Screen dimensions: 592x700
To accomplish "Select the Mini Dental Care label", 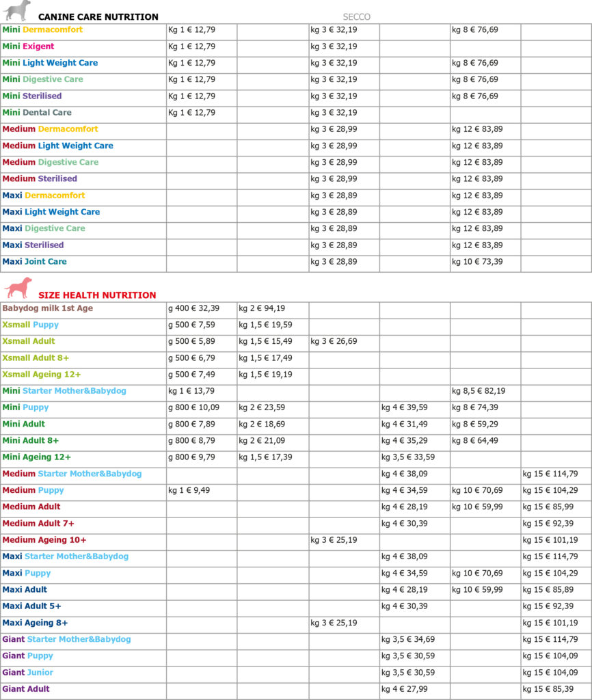I will [x=37, y=112].
